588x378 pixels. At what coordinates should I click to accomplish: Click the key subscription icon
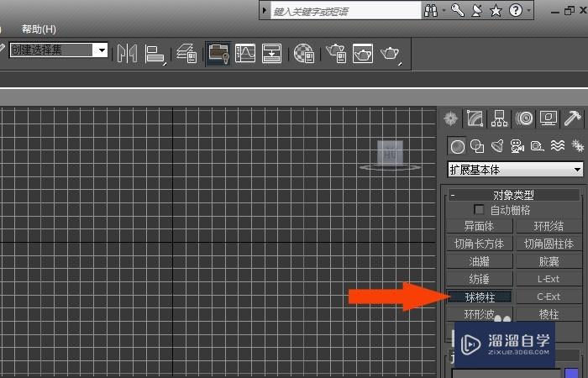coord(458,10)
